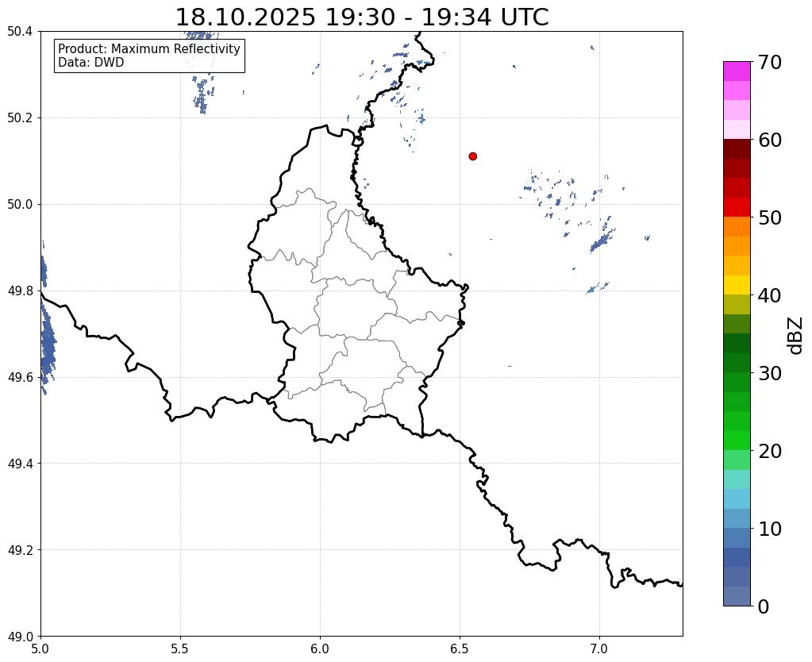Click the 50.0 latitude axis label
The width and height of the screenshot is (812, 662).
pos(20,204)
